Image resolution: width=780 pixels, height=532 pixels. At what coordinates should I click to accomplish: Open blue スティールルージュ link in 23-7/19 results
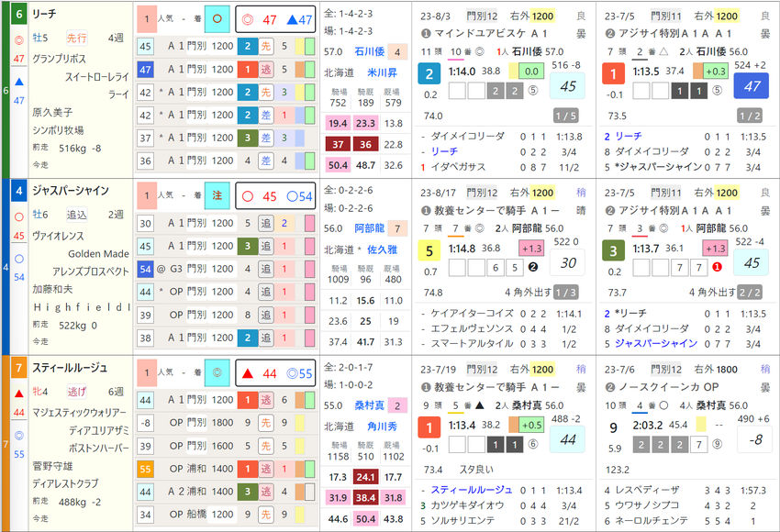point(471,490)
